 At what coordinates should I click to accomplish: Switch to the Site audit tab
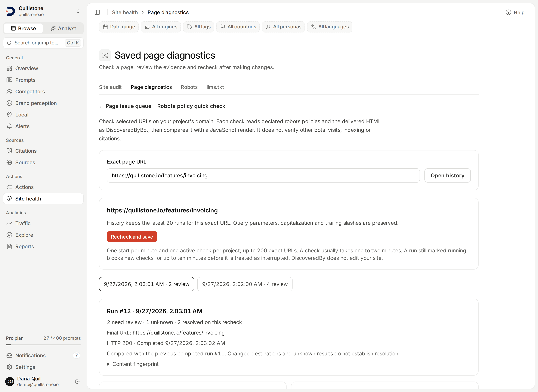110,87
